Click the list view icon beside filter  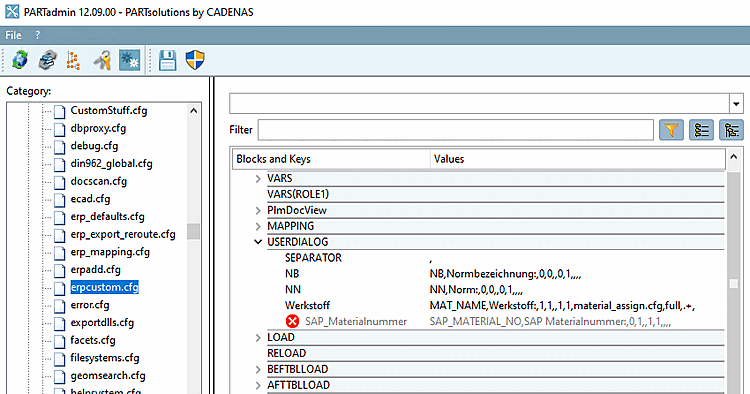tap(701, 130)
